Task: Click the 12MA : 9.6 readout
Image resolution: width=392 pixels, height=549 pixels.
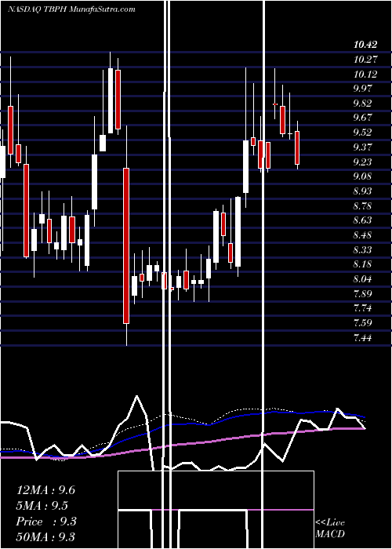Action: point(45,490)
